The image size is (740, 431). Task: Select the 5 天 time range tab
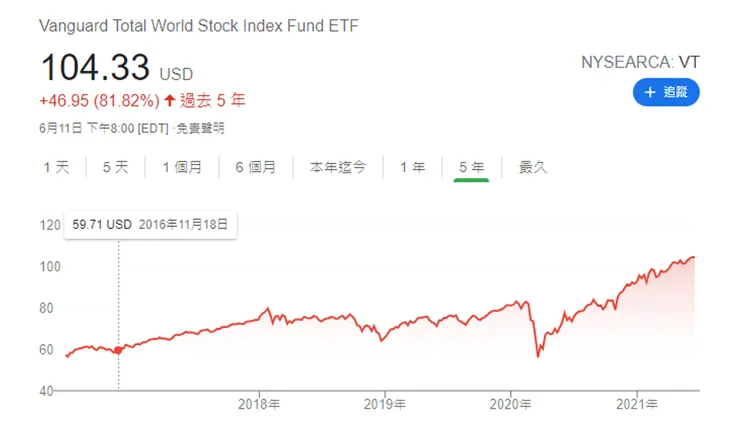(x=115, y=167)
